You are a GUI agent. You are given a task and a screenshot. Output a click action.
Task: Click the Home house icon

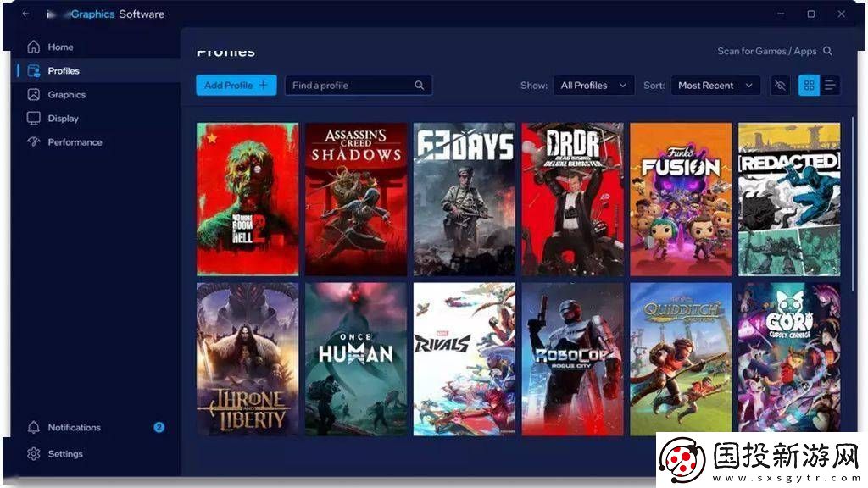34,47
